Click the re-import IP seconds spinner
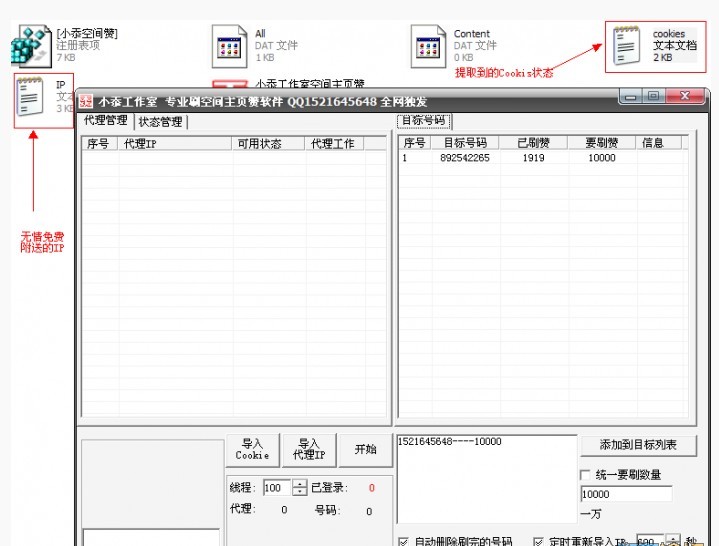 click(673, 540)
